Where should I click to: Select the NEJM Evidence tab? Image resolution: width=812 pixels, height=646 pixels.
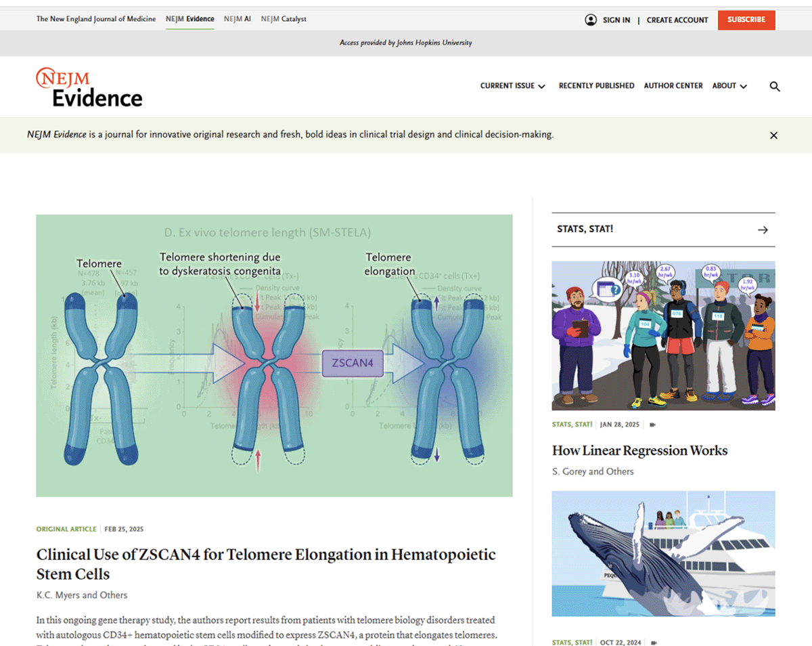[190, 19]
